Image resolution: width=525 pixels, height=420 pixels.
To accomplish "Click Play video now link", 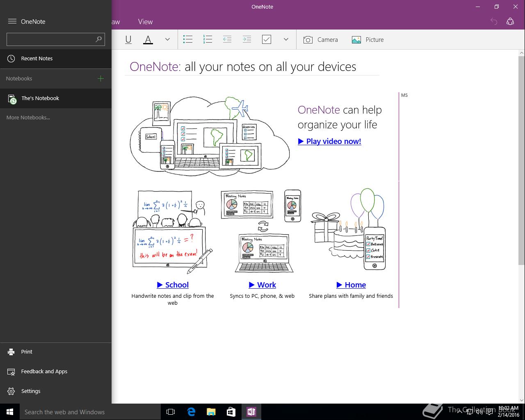I will click(329, 141).
